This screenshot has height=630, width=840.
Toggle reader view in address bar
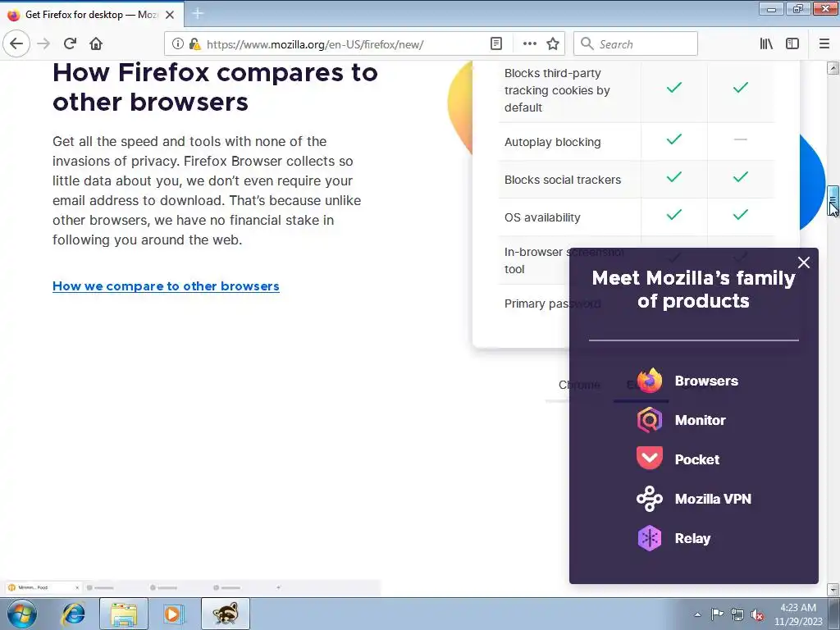(x=496, y=43)
